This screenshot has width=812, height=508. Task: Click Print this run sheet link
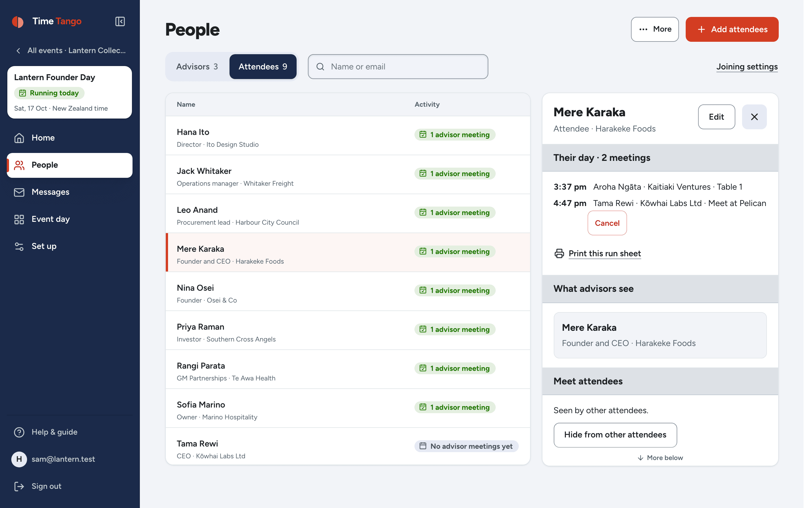(x=605, y=253)
